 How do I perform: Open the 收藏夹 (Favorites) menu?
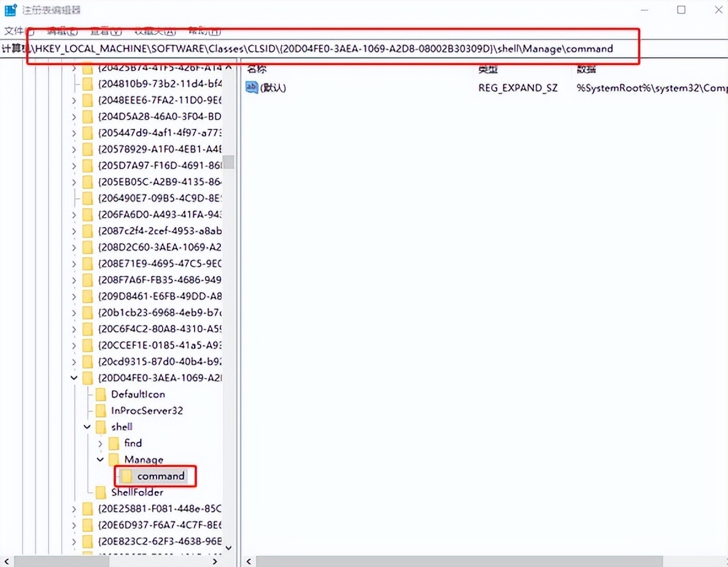tap(155, 31)
